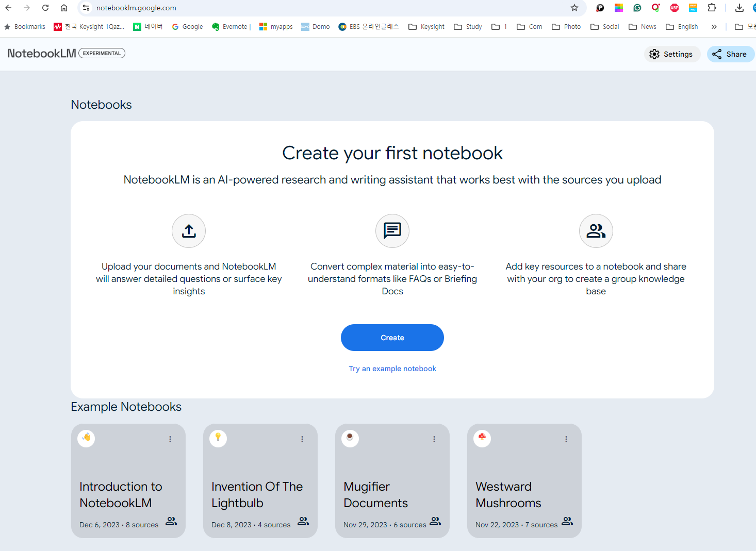The image size is (756, 551).
Task: Open the Grammarly extension icon
Action: click(x=637, y=8)
